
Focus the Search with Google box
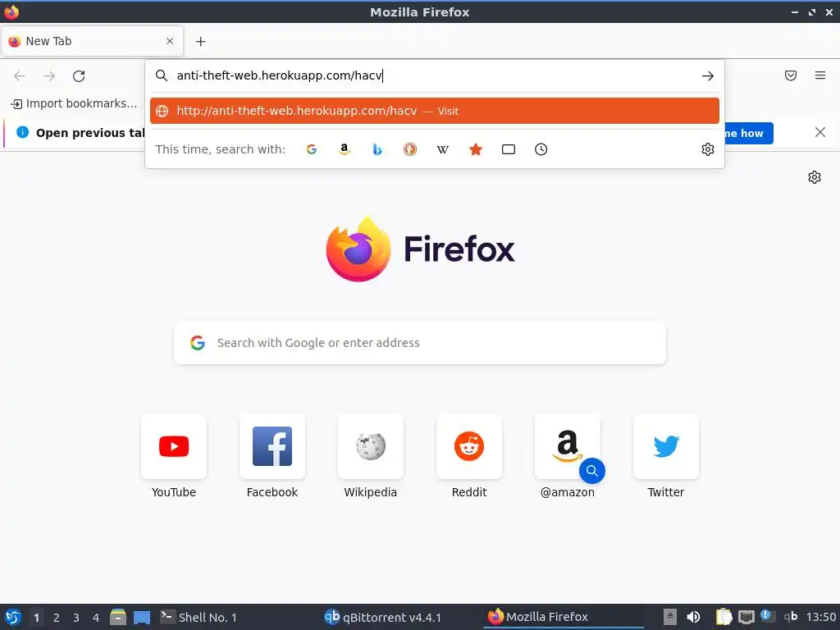[x=420, y=343]
